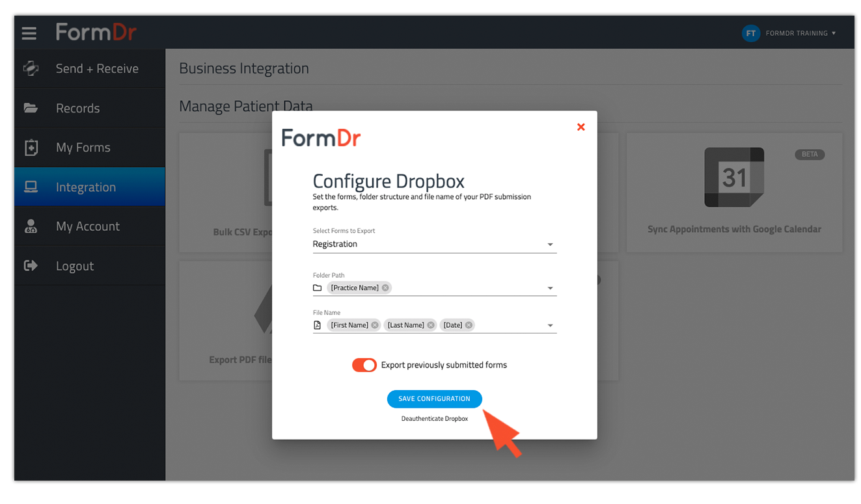Go to Records in sidebar
Viewport: 861px width, 504px height.
[90, 108]
